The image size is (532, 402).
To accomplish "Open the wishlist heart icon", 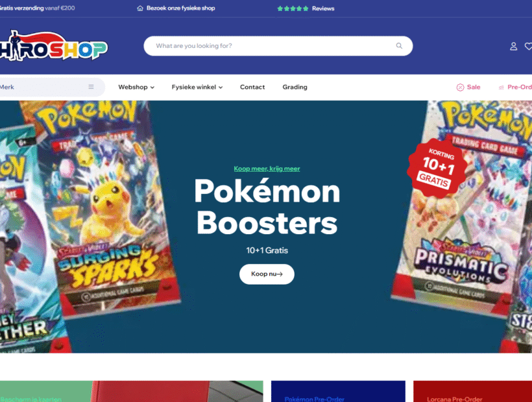I will tap(528, 47).
